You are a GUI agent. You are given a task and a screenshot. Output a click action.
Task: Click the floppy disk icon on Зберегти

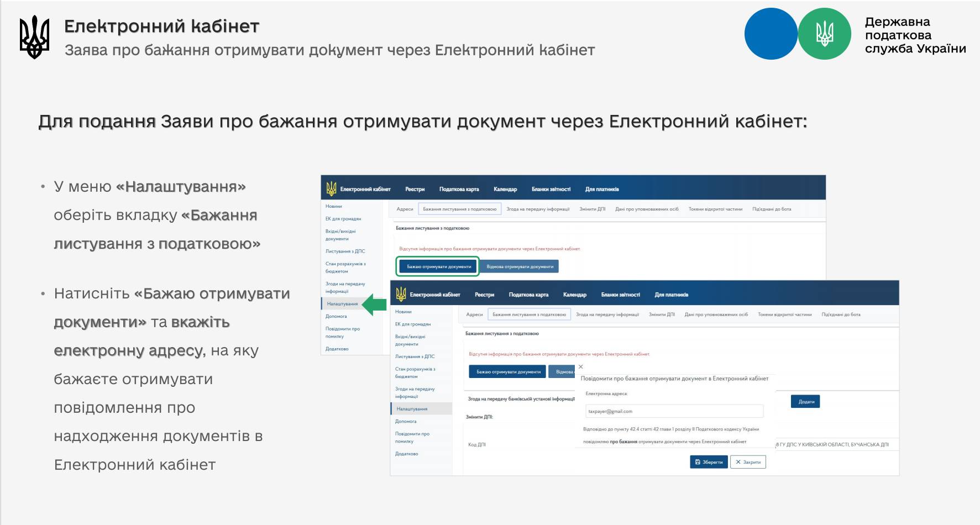tap(698, 462)
